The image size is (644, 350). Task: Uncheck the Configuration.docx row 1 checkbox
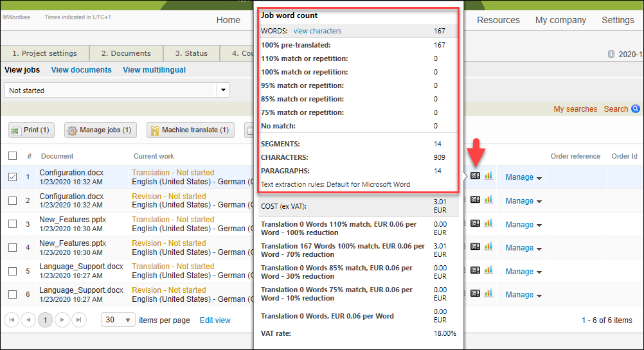click(x=13, y=177)
